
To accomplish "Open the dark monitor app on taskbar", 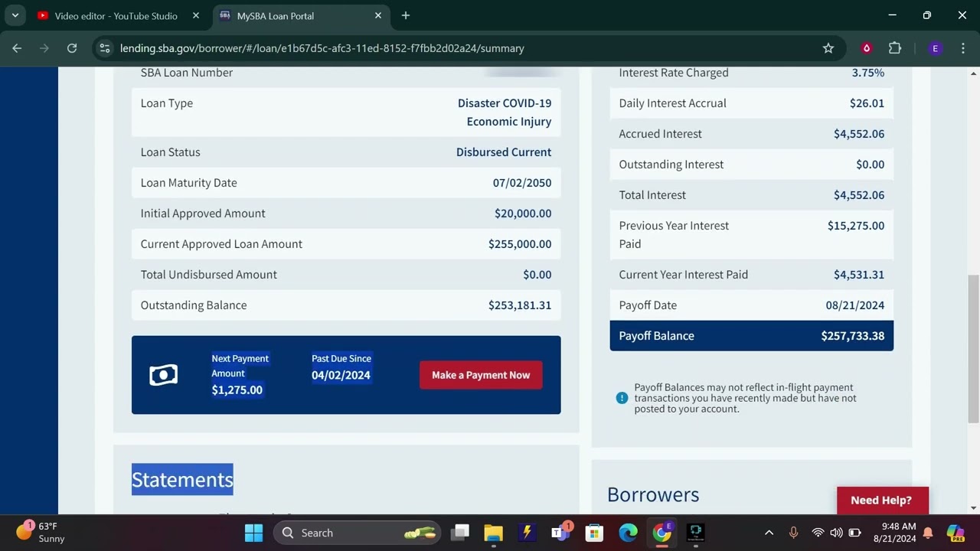I will pos(696,533).
